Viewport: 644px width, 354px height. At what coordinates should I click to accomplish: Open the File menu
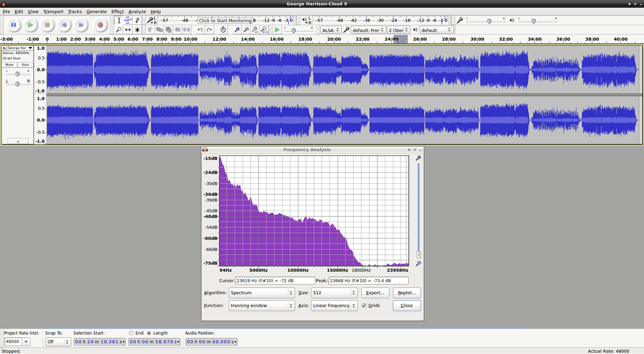6,11
